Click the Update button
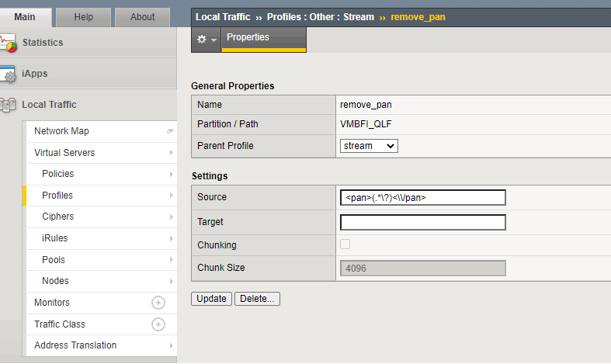 pyautogui.click(x=211, y=299)
